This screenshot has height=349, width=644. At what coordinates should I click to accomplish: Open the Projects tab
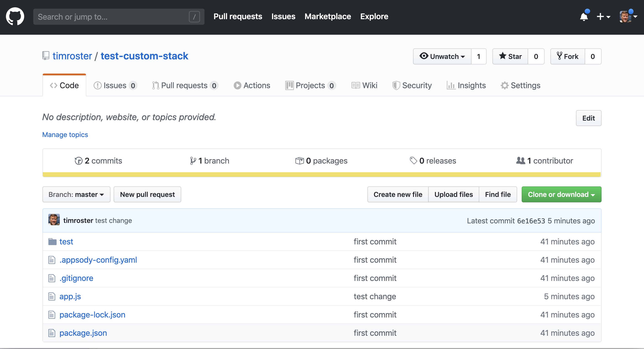pyautogui.click(x=311, y=85)
